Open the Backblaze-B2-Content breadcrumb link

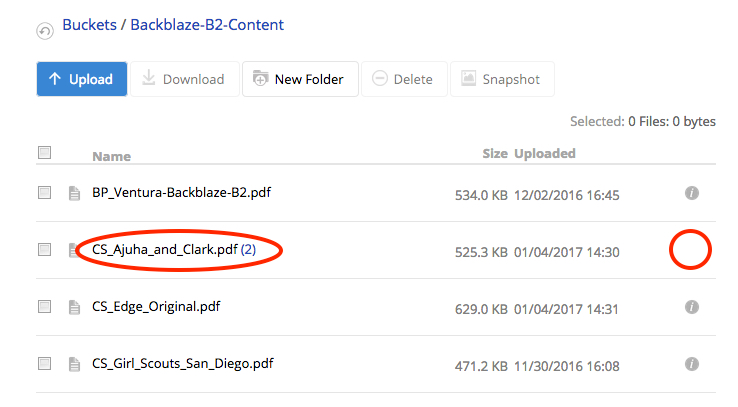[x=207, y=24]
